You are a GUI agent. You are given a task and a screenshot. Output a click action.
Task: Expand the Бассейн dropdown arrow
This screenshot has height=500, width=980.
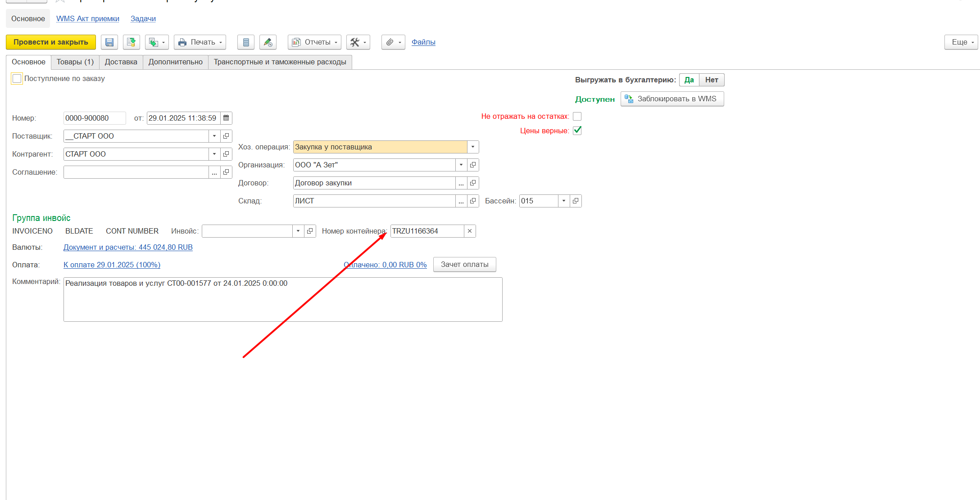pyautogui.click(x=564, y=201)
